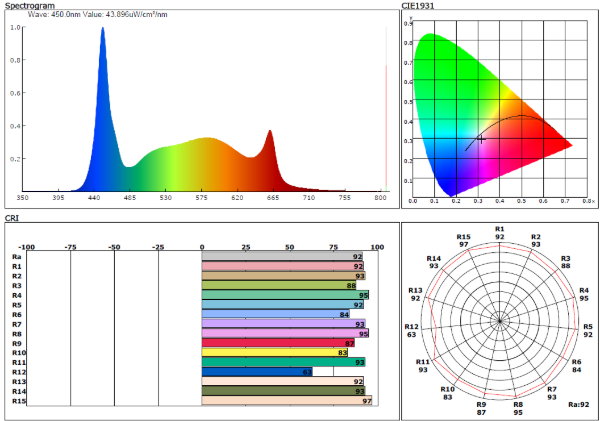Image resolution: width=600 pixels, height=421 pixels.
Task: Click the white point marker on CIE diagram
Action: point(481,139)
